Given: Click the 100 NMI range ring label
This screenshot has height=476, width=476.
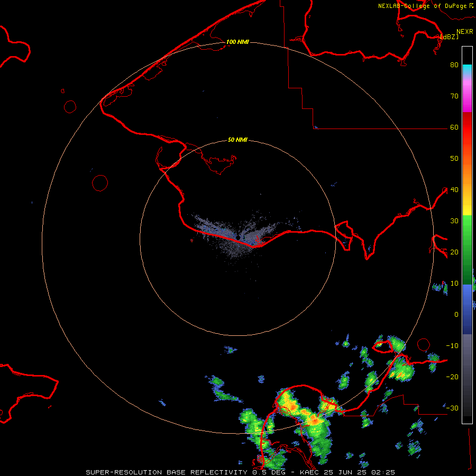Looking at the screenshot, I should pyautogui.click(x=237, y=42).
